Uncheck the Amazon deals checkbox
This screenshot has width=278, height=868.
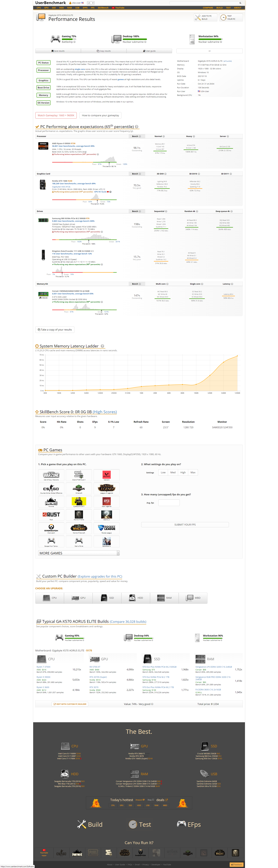[144, 800]
